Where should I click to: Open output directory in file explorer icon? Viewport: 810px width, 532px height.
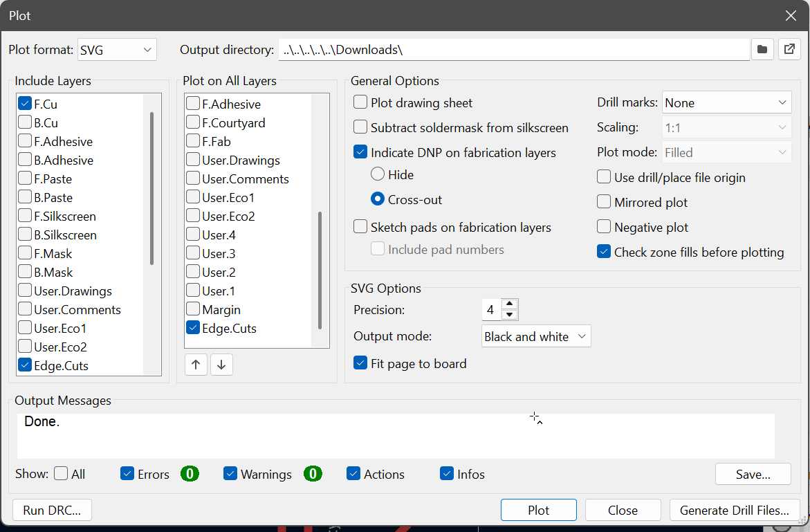coord(789,50)
